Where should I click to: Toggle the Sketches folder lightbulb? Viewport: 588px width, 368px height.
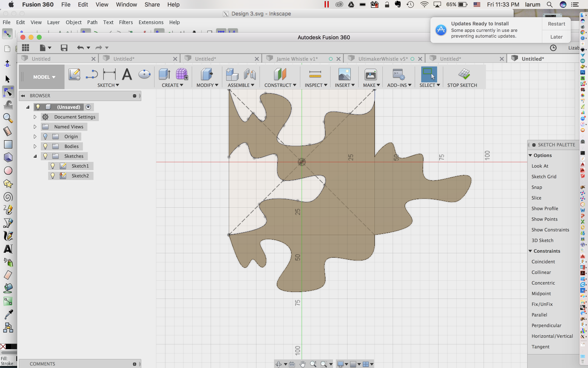click(x=45, y=156)
